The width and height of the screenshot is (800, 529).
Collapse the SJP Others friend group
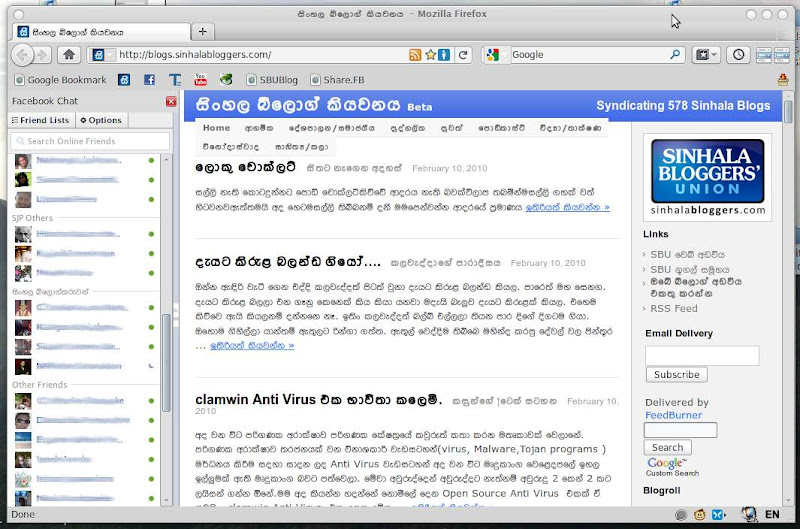pyautogui.click(x=32, y=218)
